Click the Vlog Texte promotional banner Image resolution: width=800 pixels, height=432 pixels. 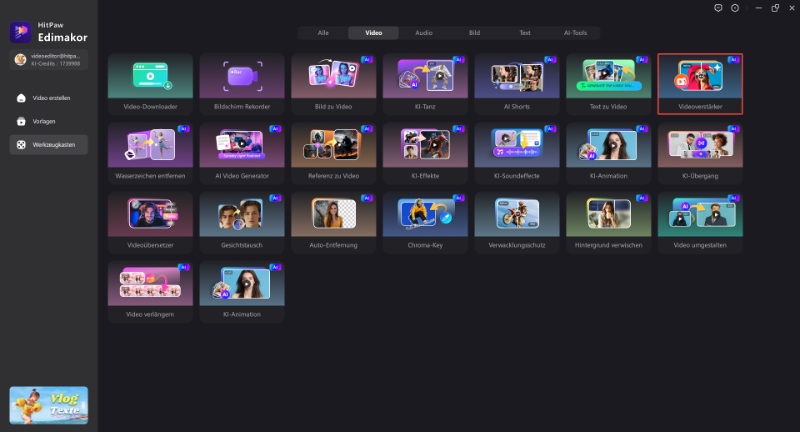coord(49,405)
